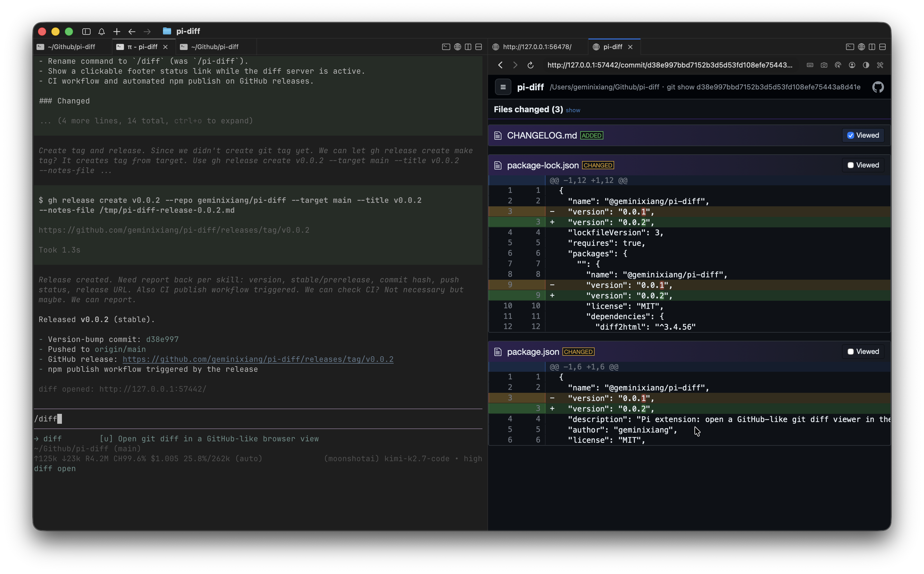
Task: Switch to third ~/Github/pi-diff terminal tab
Action: click(215, 47)
